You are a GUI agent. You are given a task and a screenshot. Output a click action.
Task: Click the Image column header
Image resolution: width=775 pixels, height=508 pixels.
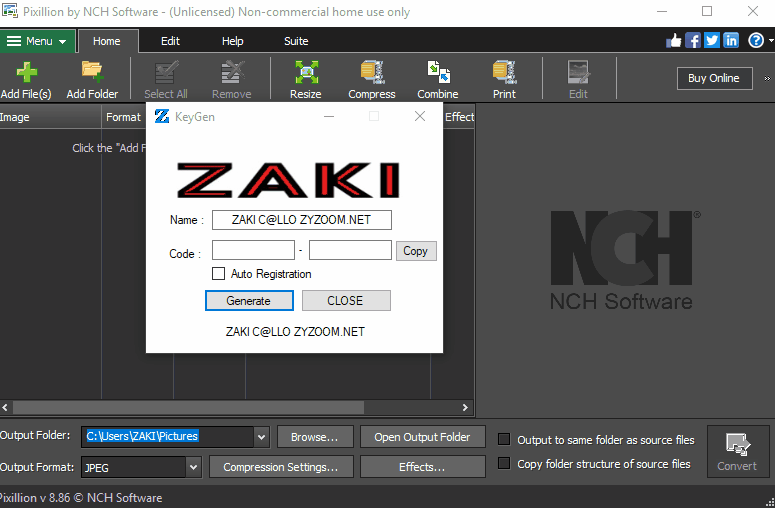point(50,117)
